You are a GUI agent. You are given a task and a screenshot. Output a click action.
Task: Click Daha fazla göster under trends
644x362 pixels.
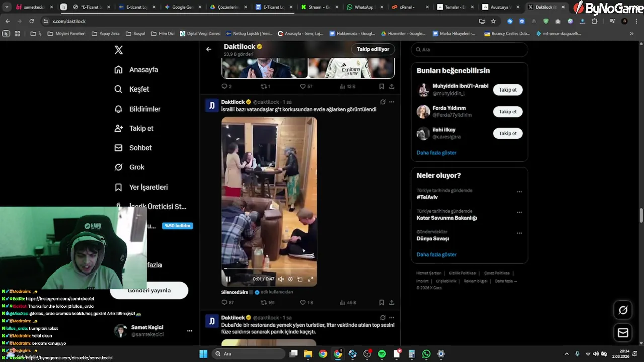436,255
